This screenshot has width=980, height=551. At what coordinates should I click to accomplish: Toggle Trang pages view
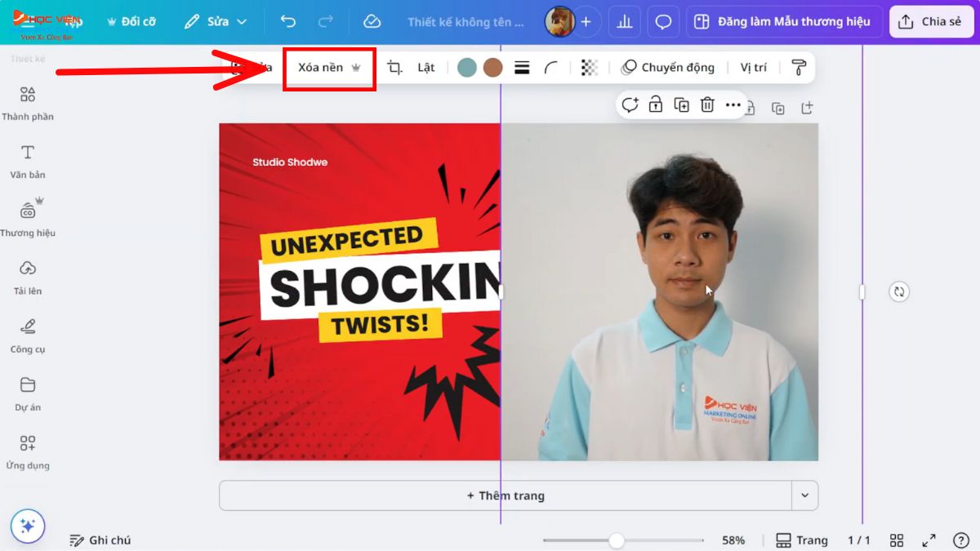coord(802,540)
